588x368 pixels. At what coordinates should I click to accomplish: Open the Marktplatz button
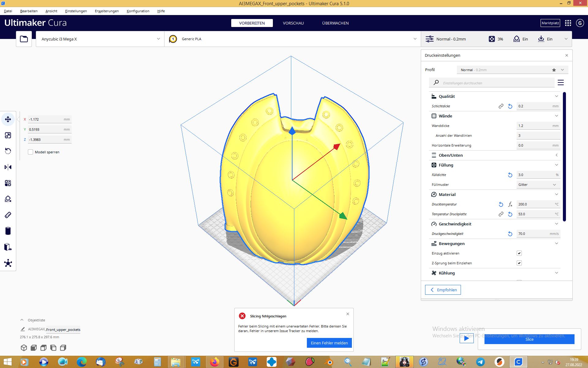point(550,23)
